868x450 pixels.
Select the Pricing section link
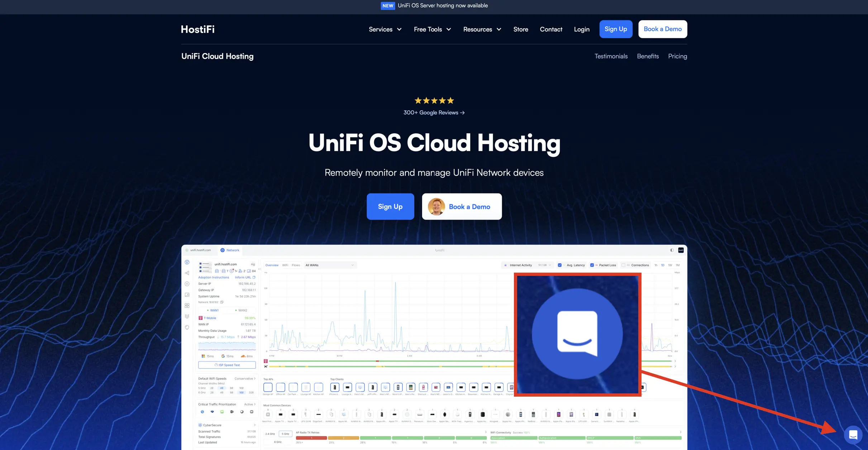[x=677, y=56]
